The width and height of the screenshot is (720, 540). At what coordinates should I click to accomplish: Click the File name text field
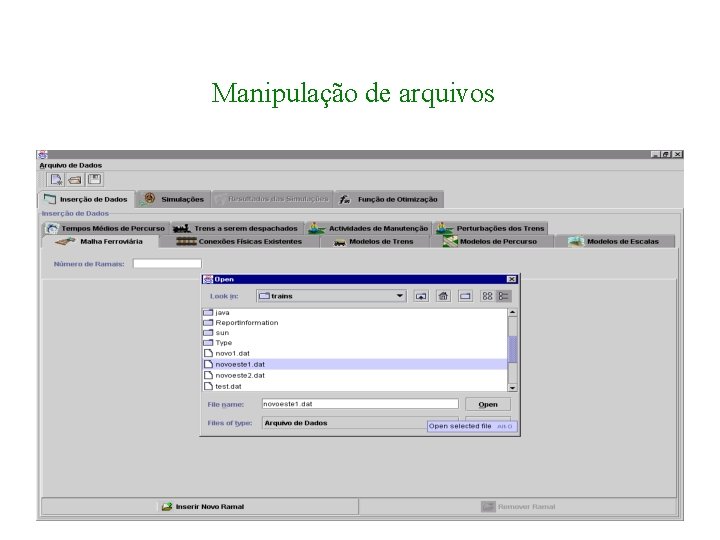[x=360, y=404]
